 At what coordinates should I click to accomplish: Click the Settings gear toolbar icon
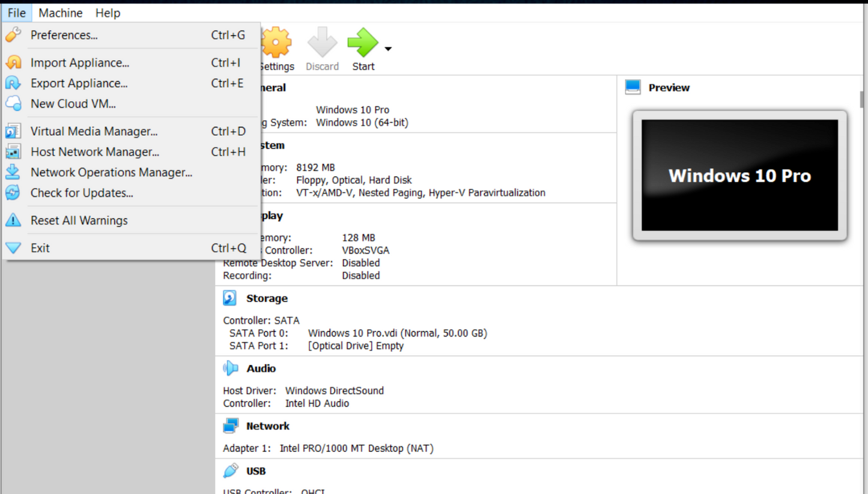point(275,42)
